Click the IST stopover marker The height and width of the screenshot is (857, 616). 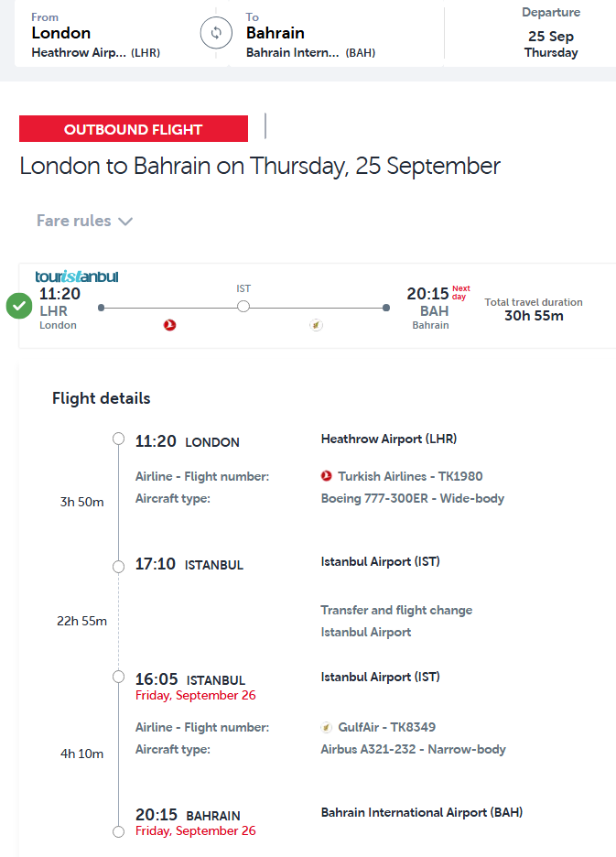[x=243, y=307]
